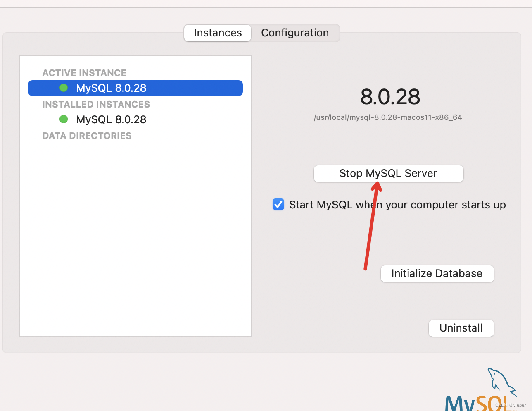This screenshot has width=532, height=411.
Task: Select MySQL 8.0.28 under INSTALLED INSTANCES
Action: coord(111,119)
